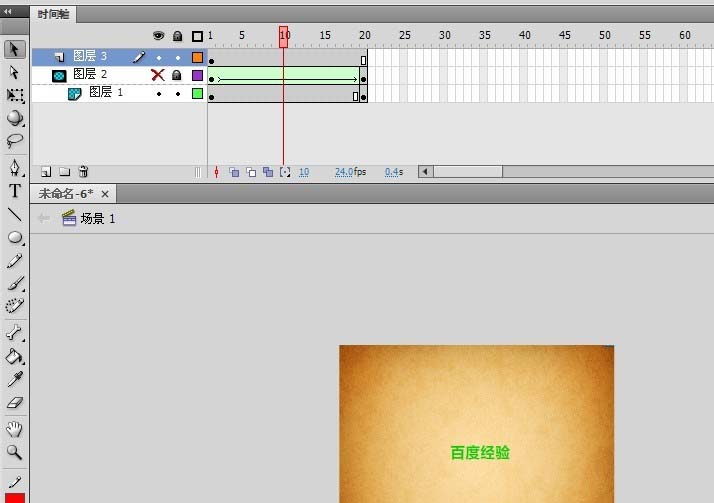Click the lock header to lock all layers

click(x=178, y=36)
